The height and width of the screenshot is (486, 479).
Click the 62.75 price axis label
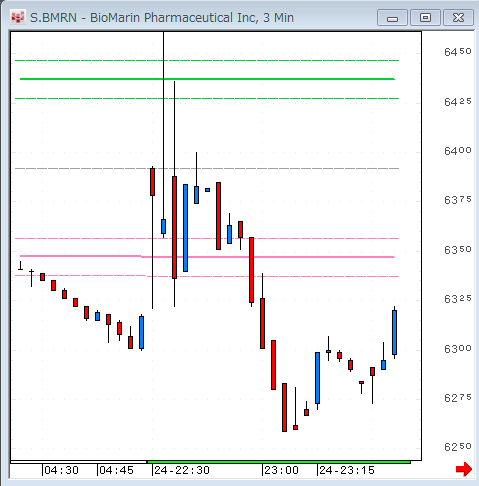pyautogui.click(x=458, y=398)
